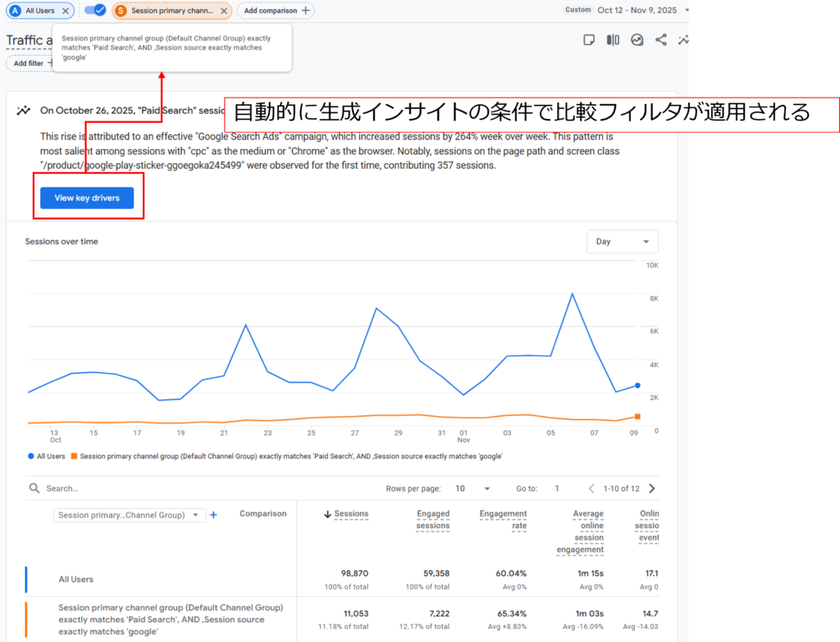This screenshot has height=642, width=840.
Task: Click the View key drivers button
Action: tap(87, 198)
